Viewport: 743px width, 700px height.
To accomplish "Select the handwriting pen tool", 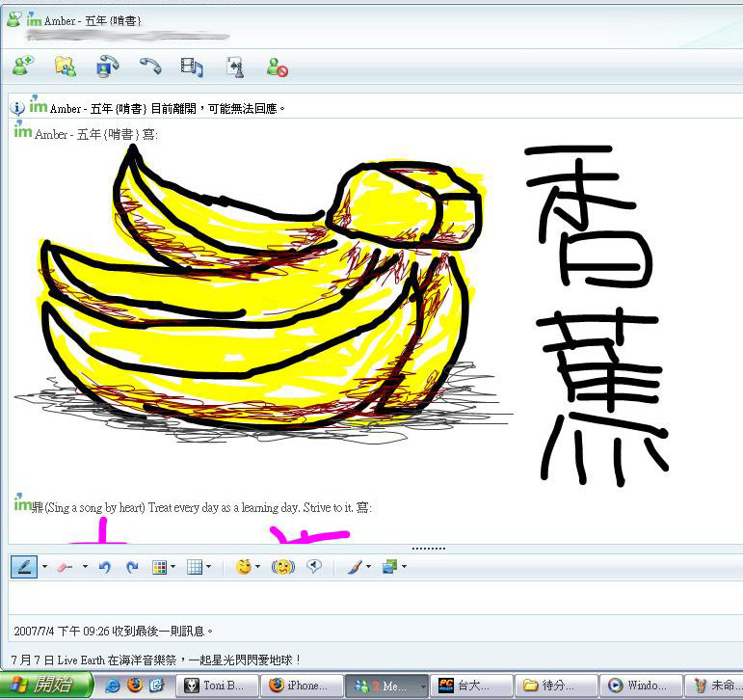I will 24,567.
